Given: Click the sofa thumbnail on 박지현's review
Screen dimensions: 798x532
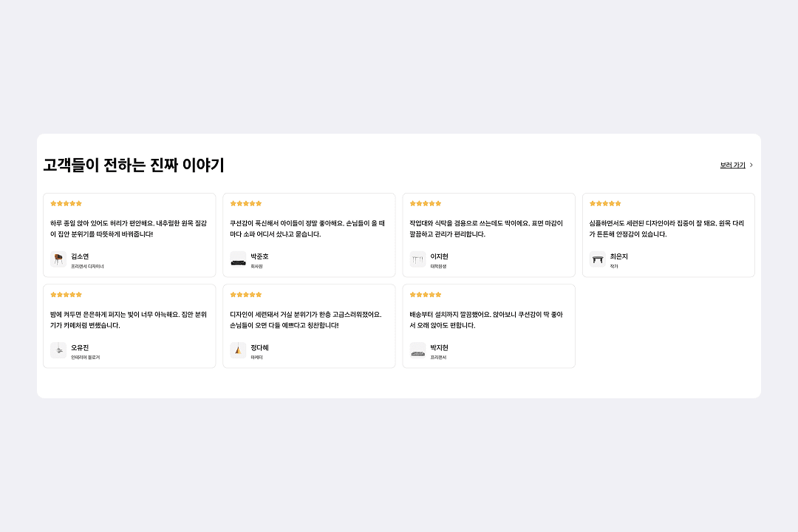Looking at the screenshot, I should (x=417, y=350).
